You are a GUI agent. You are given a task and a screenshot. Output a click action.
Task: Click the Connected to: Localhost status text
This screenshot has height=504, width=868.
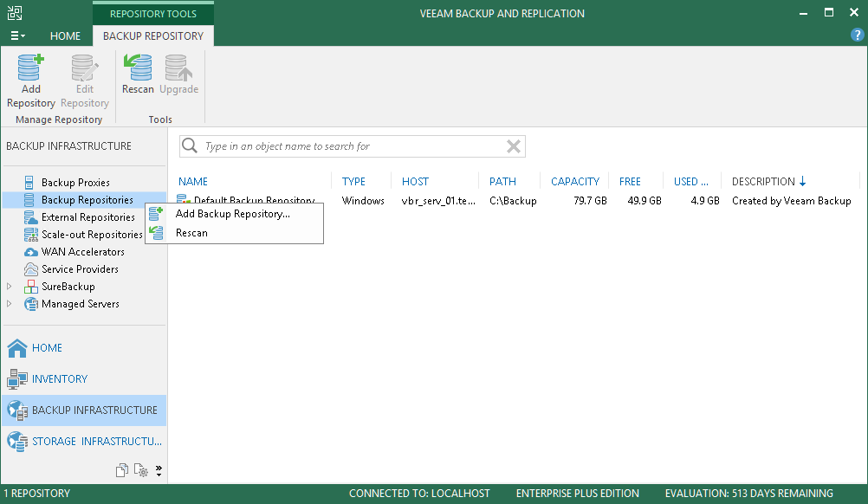point(419,494)
